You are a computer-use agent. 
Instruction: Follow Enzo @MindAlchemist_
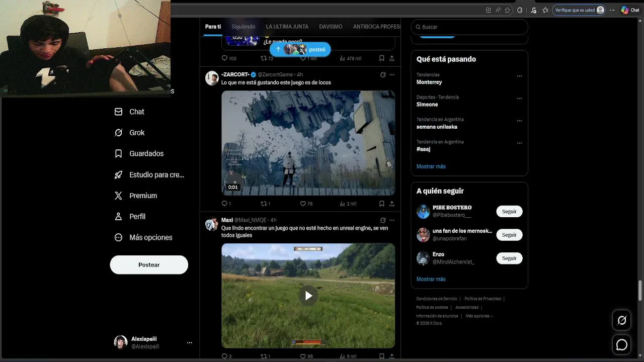509,258
